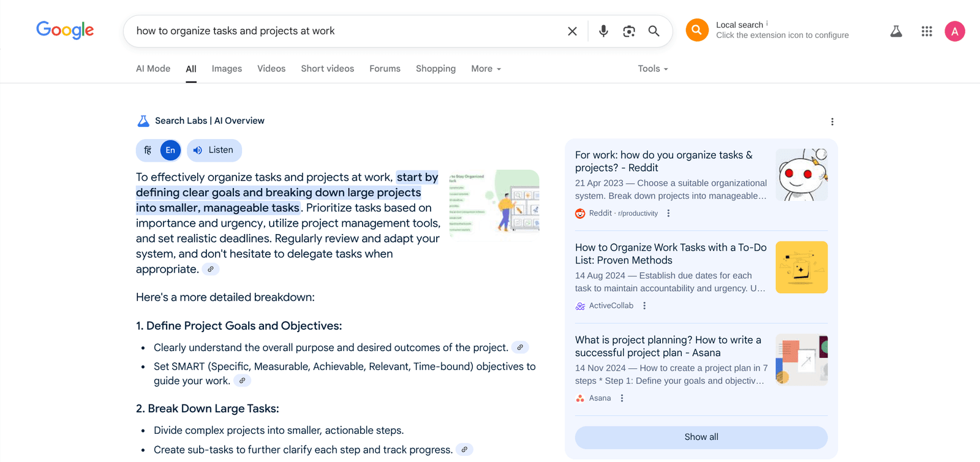Open the To-Do List Proven Methods result

(671, 254)
